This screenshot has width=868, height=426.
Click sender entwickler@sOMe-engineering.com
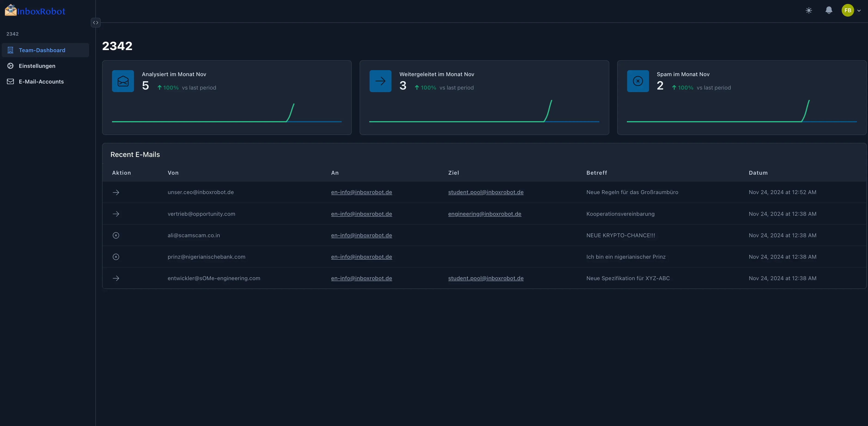pos(214,279)
